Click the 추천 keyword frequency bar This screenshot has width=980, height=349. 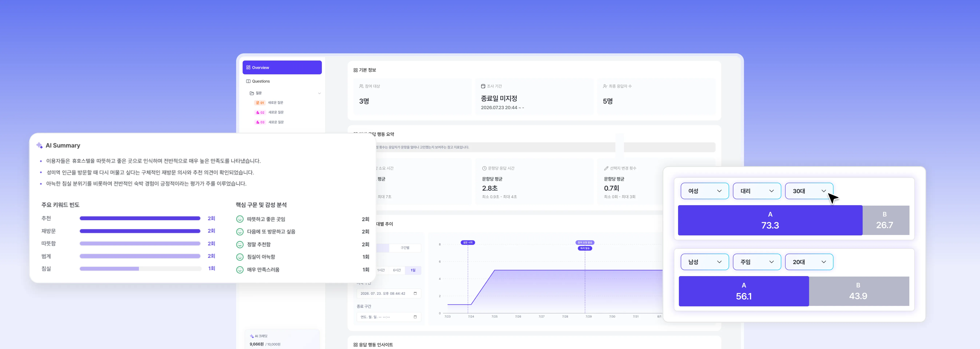[x=140, y=218]
